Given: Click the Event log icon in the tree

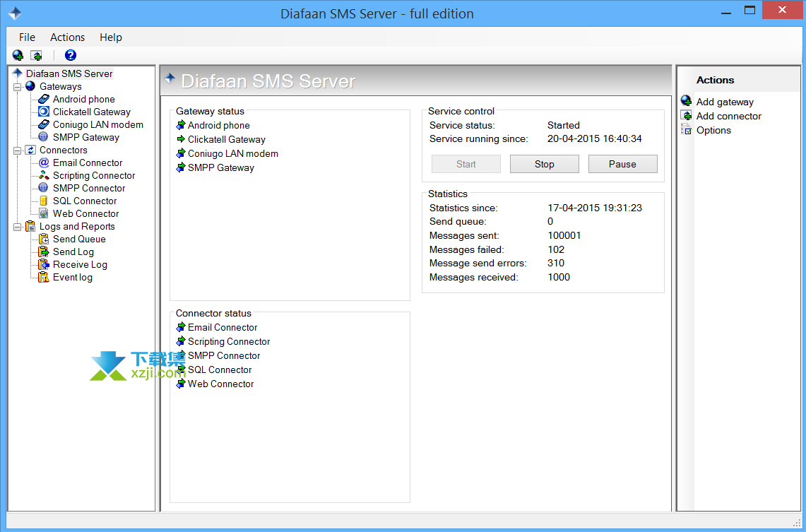Looking at the screenshot, I should [x=44, y=277].
